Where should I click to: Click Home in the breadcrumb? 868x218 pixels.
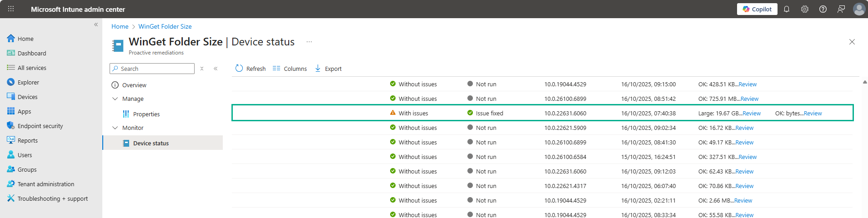[x=120, y=26]
